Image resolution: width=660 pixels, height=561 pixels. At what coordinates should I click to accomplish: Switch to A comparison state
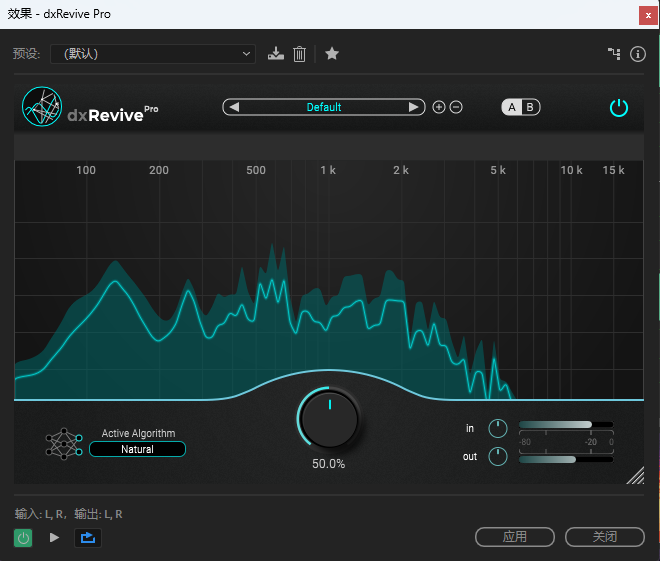point(512,107)
